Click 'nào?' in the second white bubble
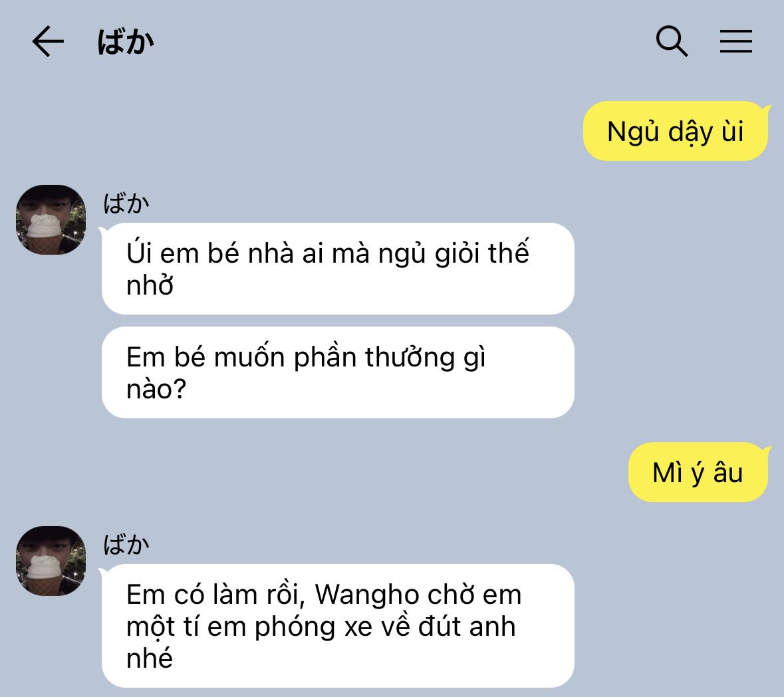The height and width of the screenshot is (697, 784). tap(156, 389)
